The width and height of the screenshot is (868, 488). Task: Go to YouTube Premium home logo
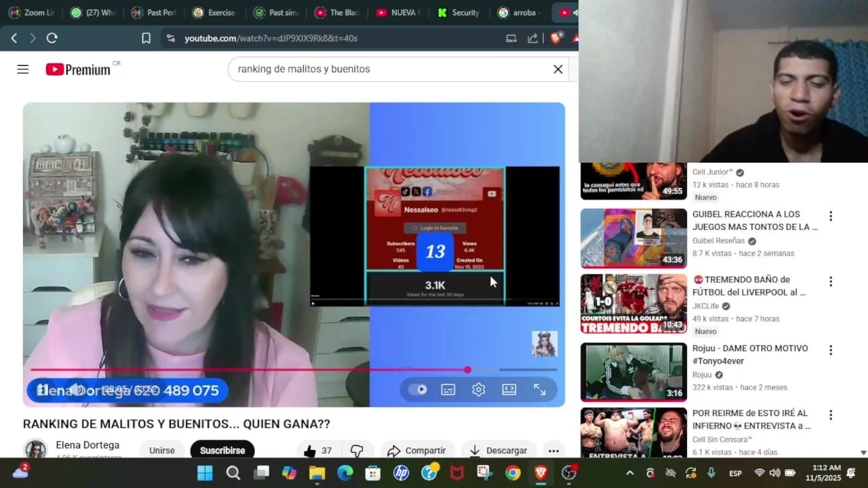(78, 69)
